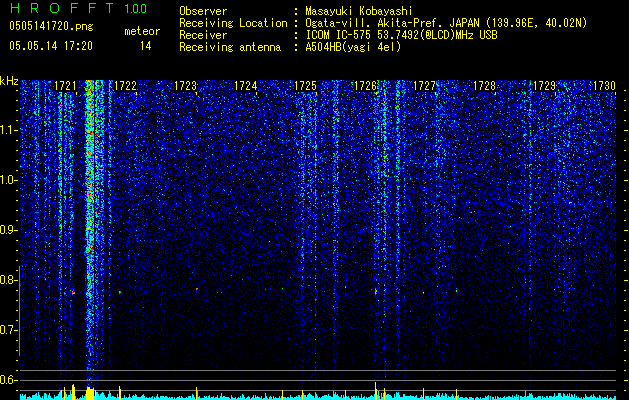Image resolution: width=629 pixels, height=400 pixels.
Task: Select the ICOM IC-575 53.7492 MHz USB text
Action: [401, 35]
